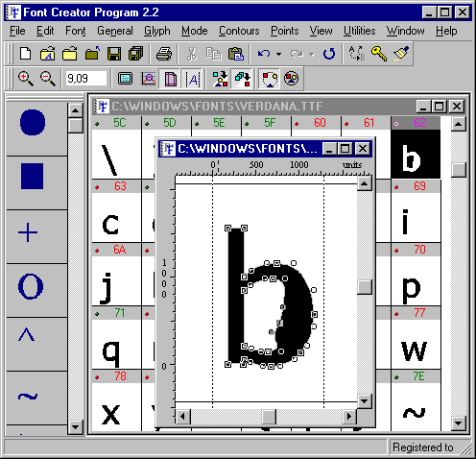476x459 pixels.
Task: Open the Utilities menu
Action: tap(360, 31)
